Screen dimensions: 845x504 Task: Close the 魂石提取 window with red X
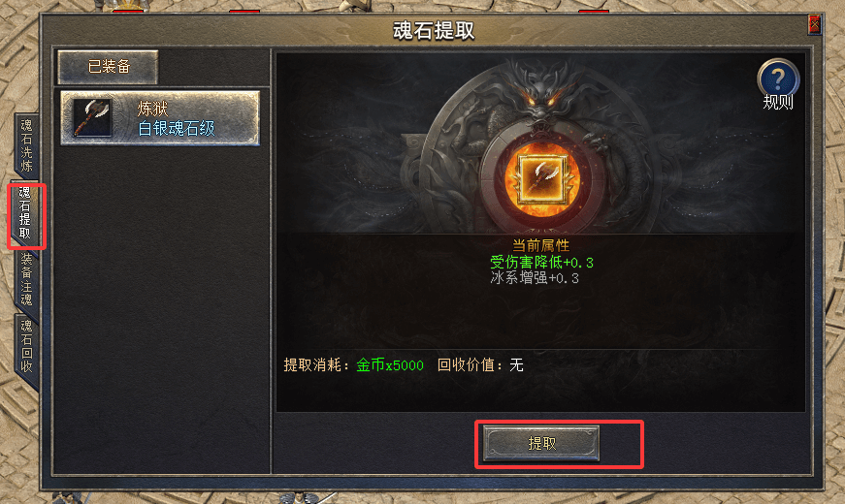click(814, 25)
